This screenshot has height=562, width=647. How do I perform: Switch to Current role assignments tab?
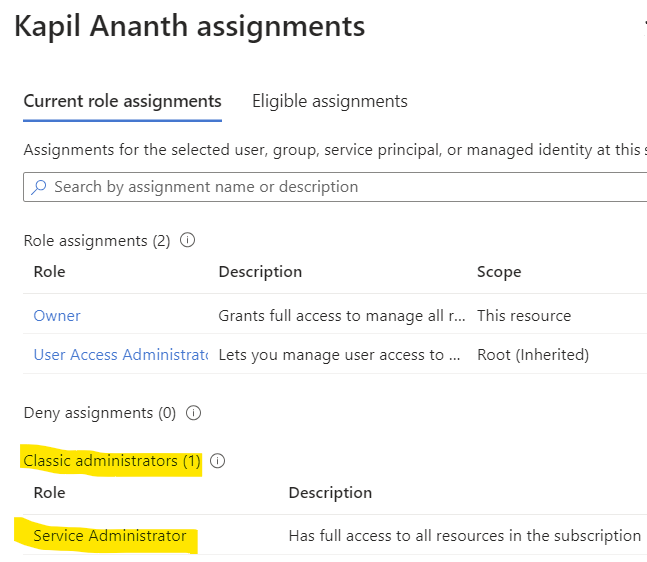122,101
